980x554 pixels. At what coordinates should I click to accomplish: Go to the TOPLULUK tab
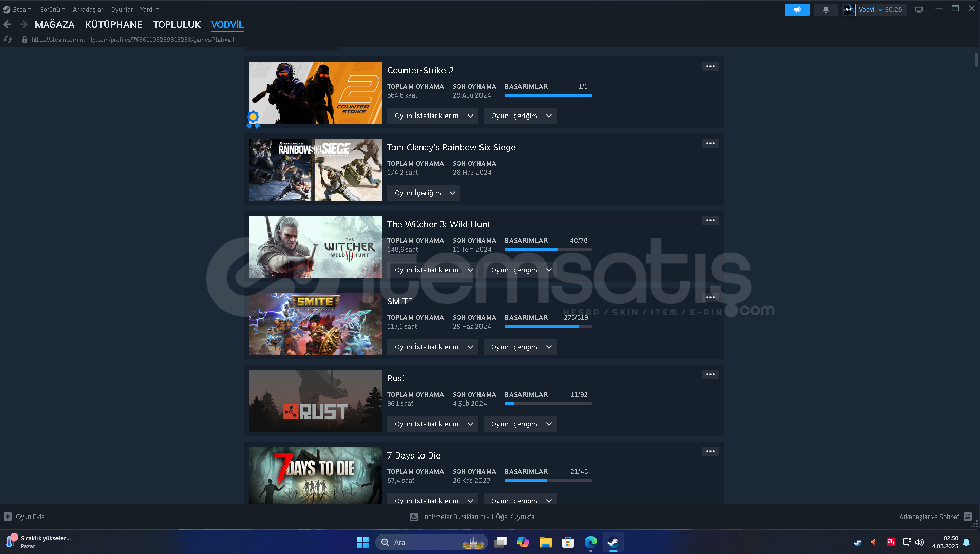(177, 24)
